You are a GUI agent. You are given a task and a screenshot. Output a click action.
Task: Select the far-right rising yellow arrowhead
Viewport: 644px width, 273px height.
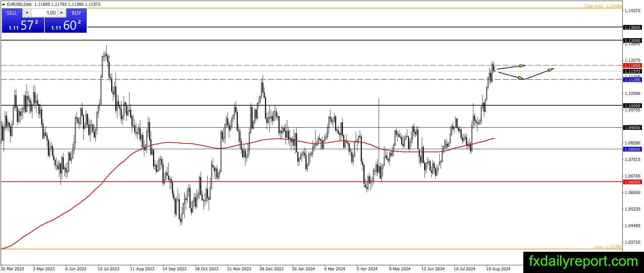(550, 70)
